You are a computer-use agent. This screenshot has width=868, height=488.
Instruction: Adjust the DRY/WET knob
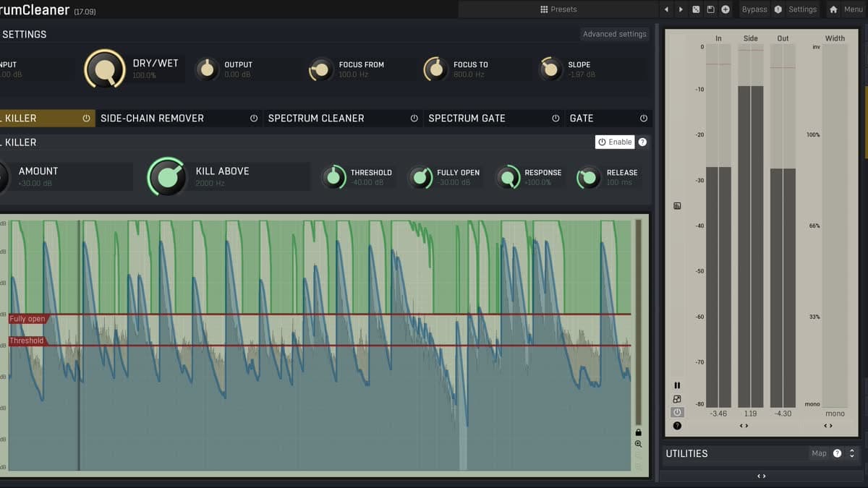click(x=105, y=69)
